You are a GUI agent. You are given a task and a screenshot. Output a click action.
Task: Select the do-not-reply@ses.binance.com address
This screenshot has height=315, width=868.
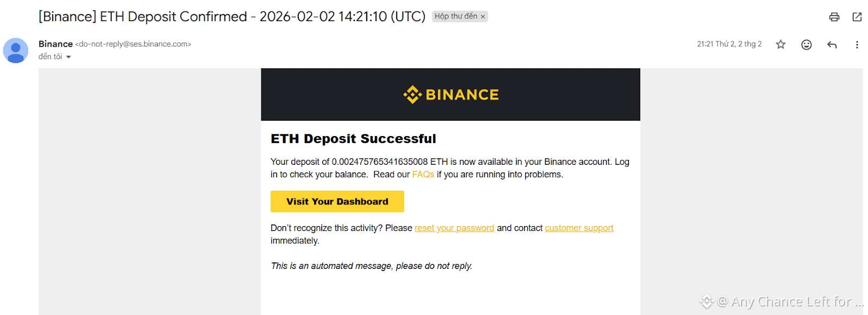(133, 44)
